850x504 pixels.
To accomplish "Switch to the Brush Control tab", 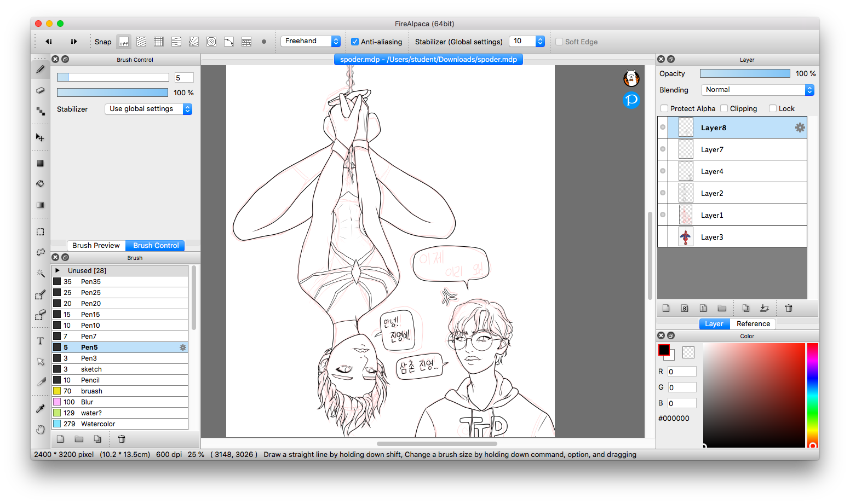I will [x=156, y=246].
